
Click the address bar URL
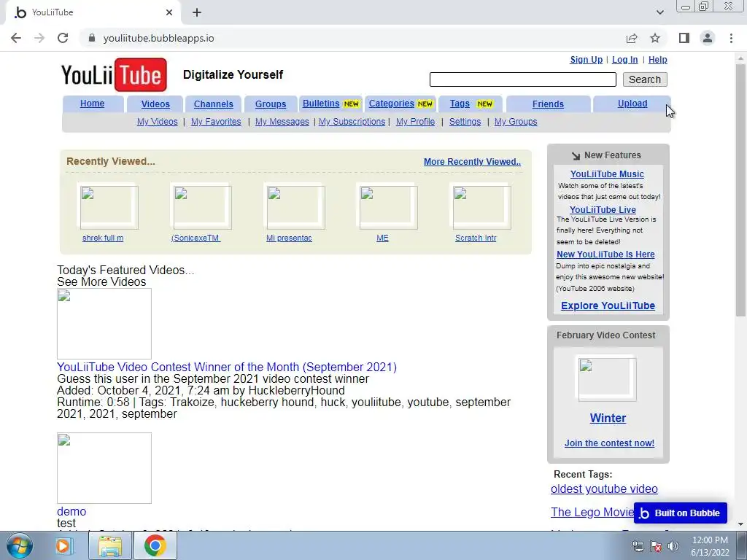[x=158, y=38]
